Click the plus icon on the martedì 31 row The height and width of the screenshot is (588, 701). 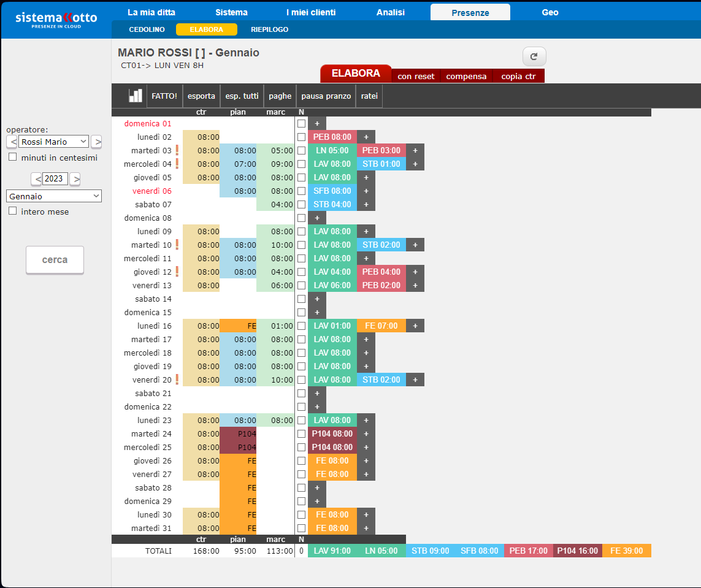366,527
